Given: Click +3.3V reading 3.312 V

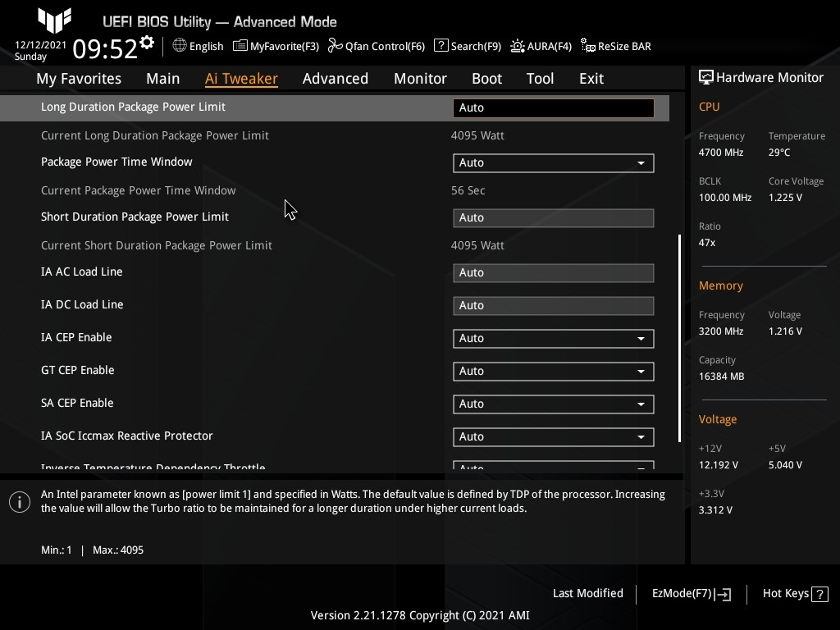Looking at the screenshot, I should (715, 510).
